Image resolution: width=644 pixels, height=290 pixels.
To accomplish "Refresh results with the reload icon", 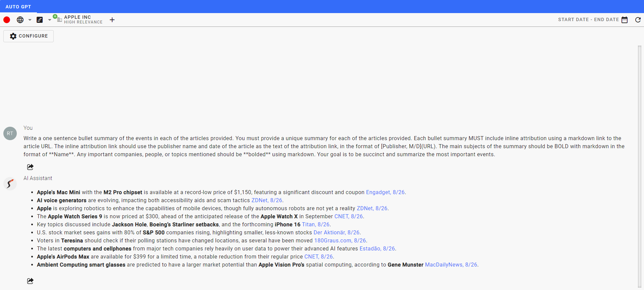I will pos(638,20).
